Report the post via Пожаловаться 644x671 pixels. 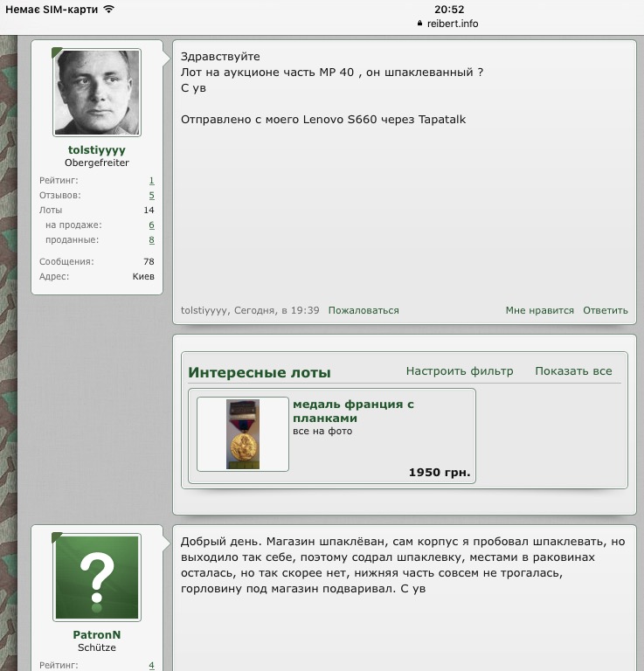point(364,310)
